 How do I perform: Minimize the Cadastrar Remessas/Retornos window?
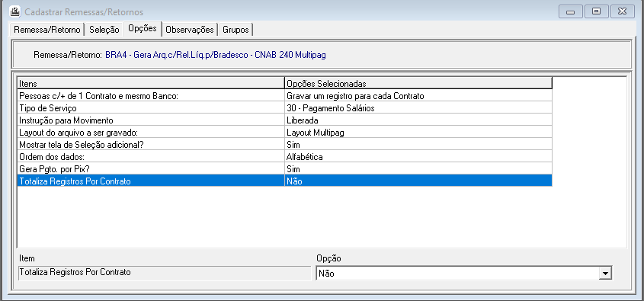click(571, 11)
